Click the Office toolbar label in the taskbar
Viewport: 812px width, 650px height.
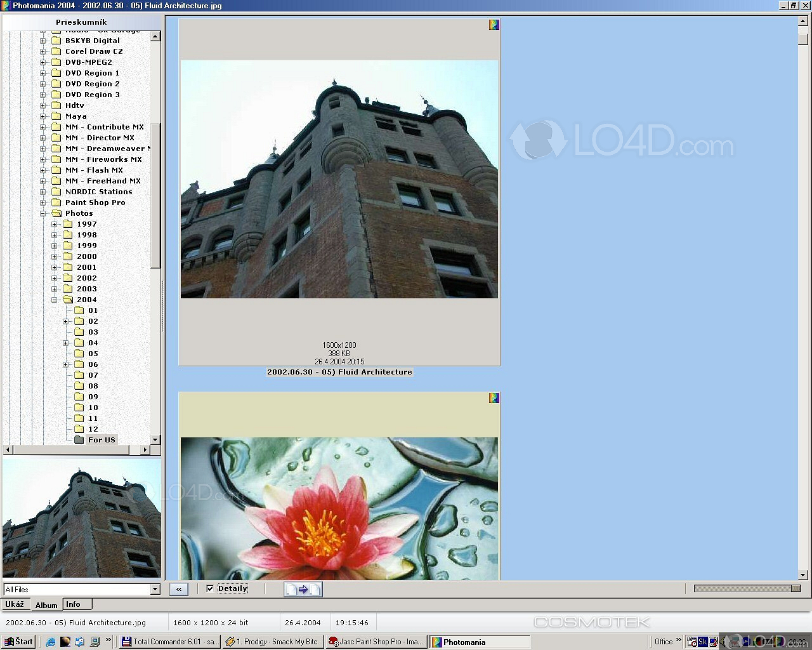(664, 642)
